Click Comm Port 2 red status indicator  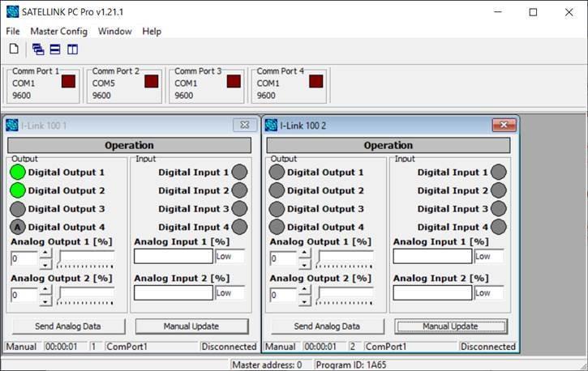pyautogui.click(x=151, y=81)
